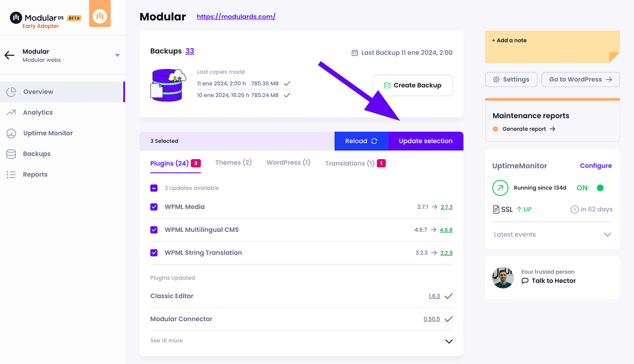Open the 33 backups count link
Screen dimensions: 634x364
click(x=190, y=51)
